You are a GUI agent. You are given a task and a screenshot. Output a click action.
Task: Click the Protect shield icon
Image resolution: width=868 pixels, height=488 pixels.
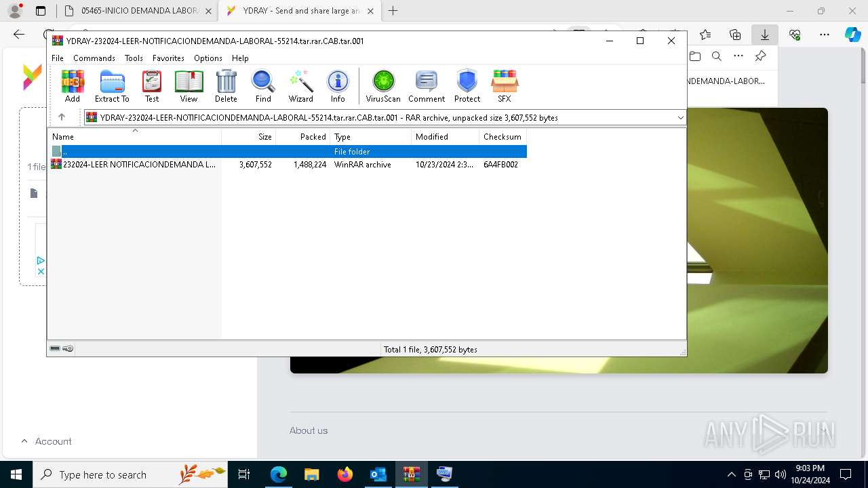(467, 86)
